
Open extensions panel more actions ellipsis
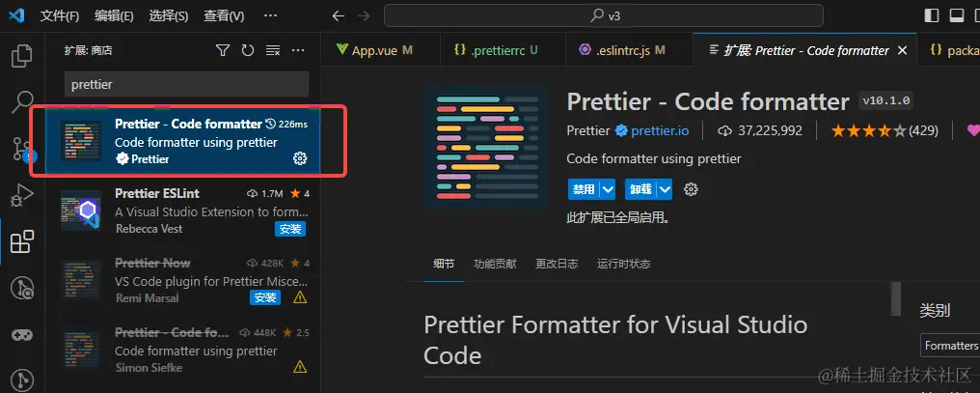[x=298, y=50]
